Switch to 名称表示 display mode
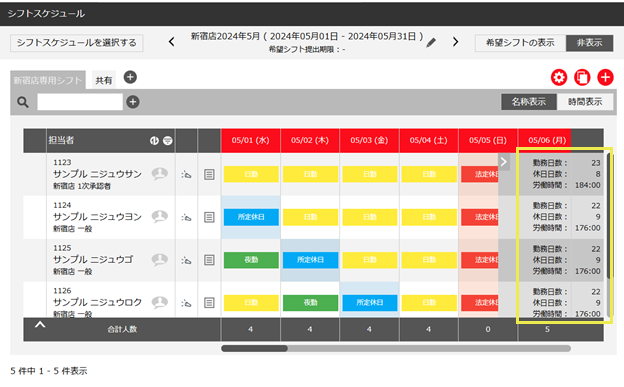624x387 pixels. [528, 102]
